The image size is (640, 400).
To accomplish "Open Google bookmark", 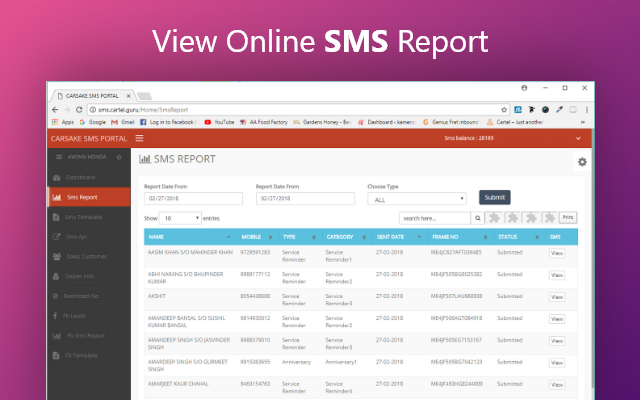I will coord(93,122).
